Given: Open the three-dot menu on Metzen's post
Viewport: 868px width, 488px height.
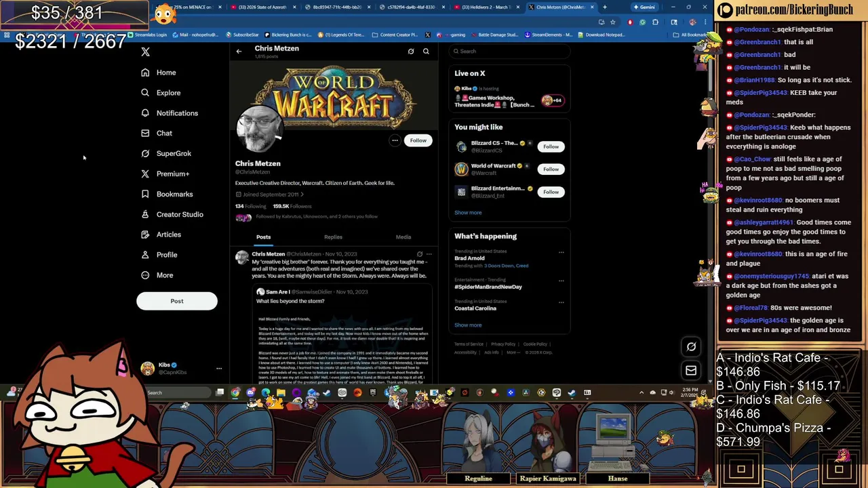Looking at the screenshot, I should (429, 254).
